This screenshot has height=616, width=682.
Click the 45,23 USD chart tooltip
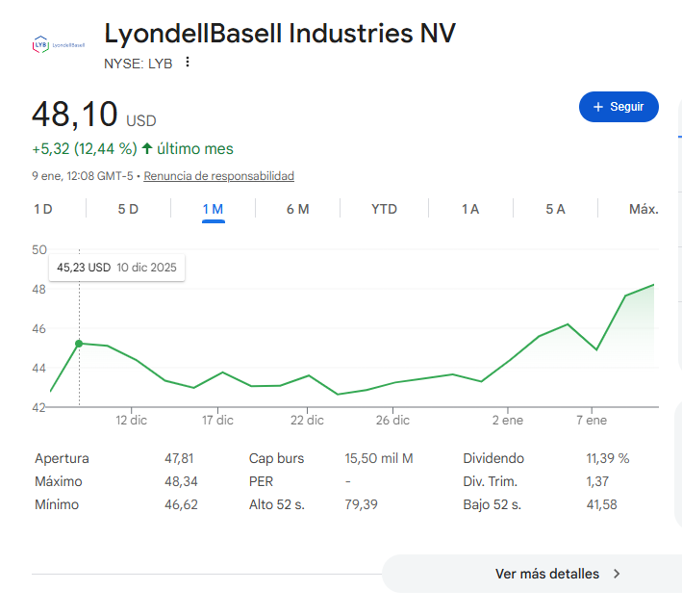click(x=117, y=268)
